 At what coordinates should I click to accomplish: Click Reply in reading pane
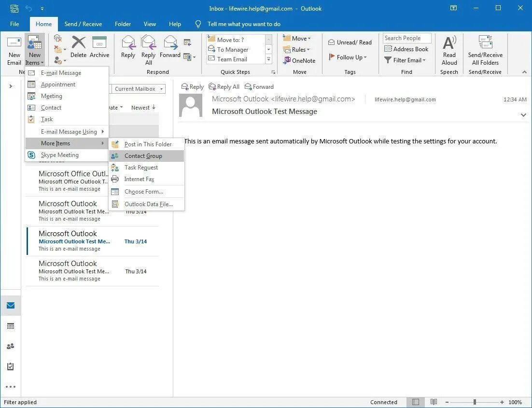[x=192, y=86]
